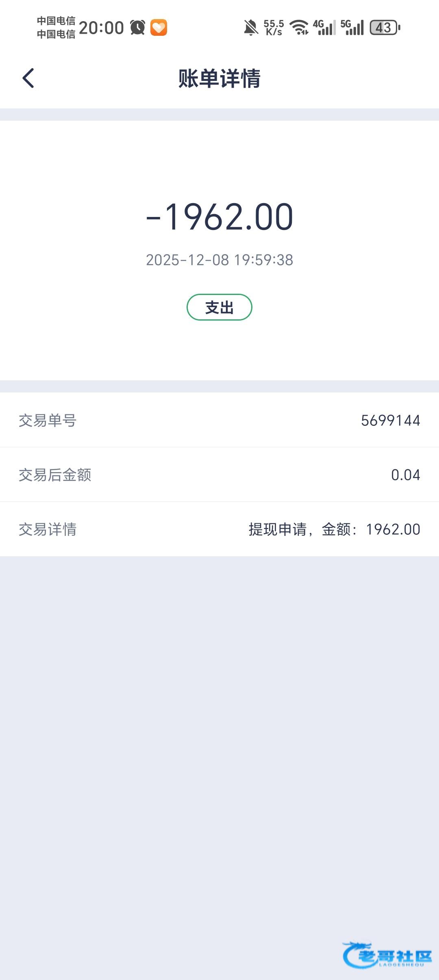Tap the 2025-12-08 19:59:38 timestamp
Screen dimensions: 439x980
(x=219, y=260)
